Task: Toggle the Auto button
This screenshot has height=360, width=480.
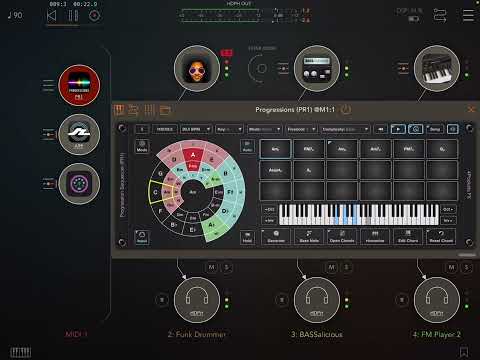Action: tap(247, 146)
